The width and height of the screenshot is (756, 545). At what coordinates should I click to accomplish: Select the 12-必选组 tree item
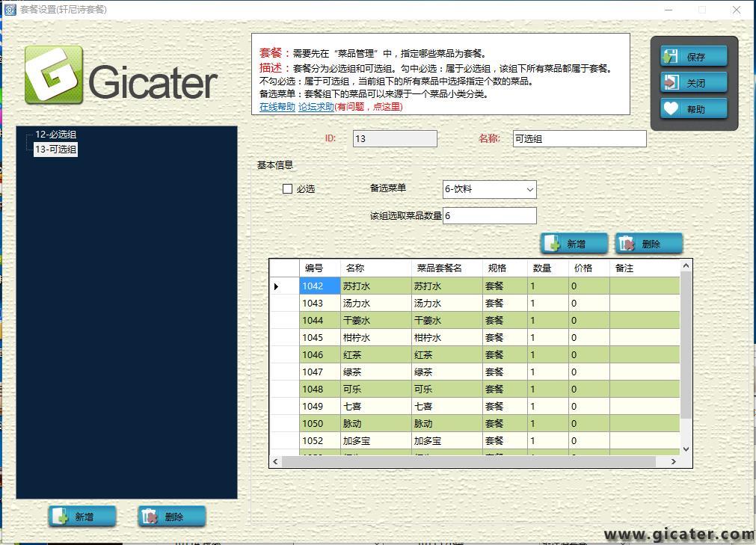55,135
